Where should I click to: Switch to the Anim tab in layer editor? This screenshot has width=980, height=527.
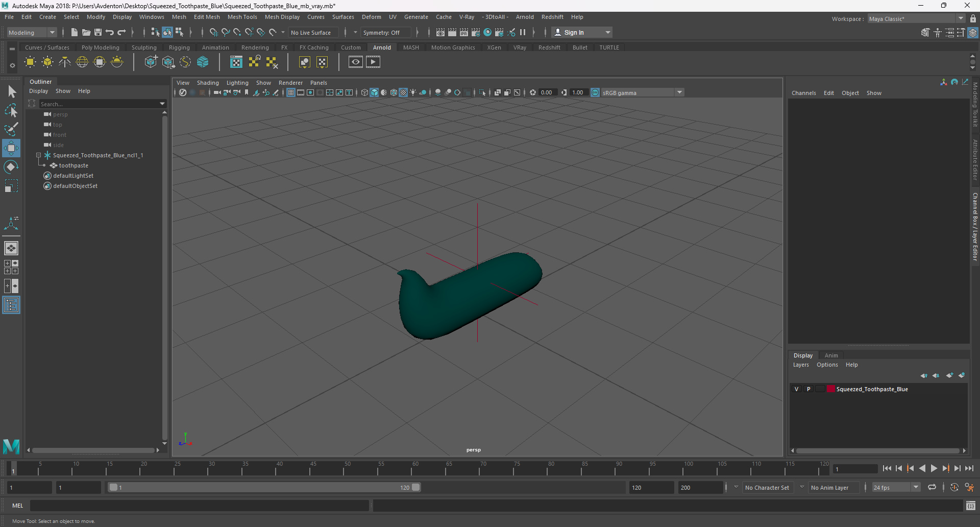pos(831,355)
